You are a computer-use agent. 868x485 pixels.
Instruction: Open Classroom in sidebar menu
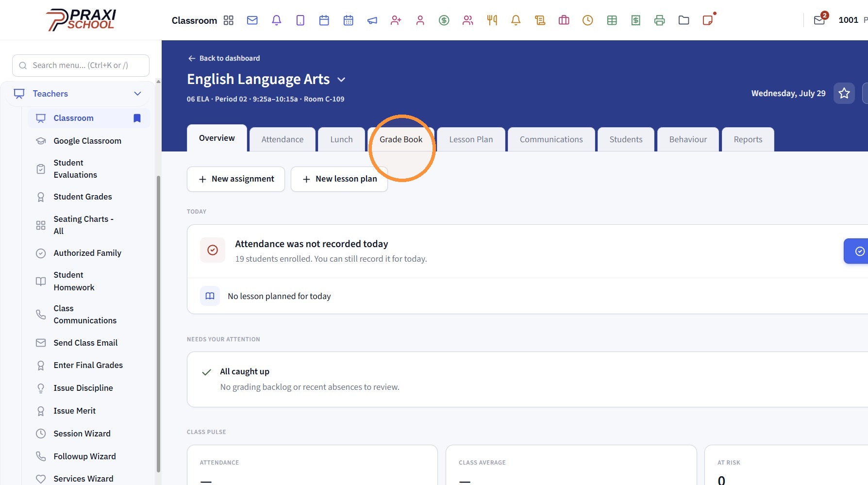click(x=89, y=118)
